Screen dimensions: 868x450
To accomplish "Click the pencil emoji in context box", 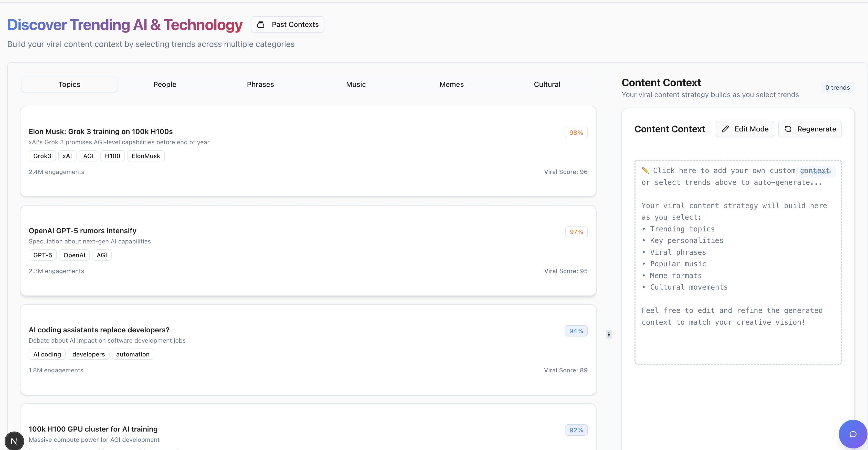I will coord(645,170).
